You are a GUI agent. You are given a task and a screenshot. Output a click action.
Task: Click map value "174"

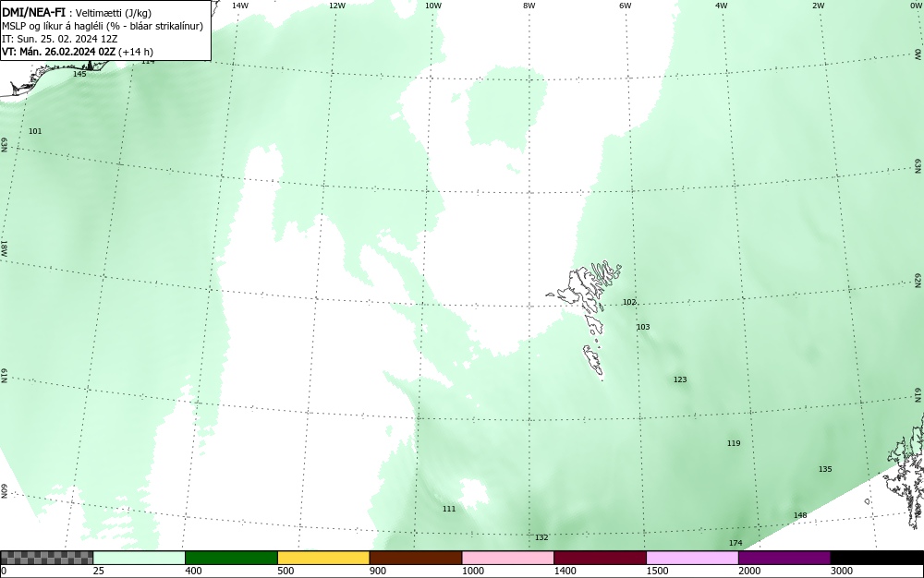tap(736, 543)
